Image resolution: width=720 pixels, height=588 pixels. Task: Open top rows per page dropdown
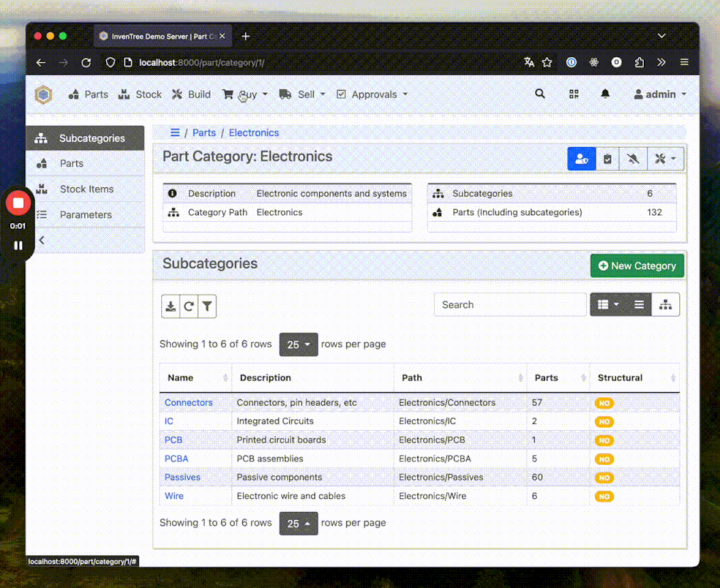coord(298,344)
